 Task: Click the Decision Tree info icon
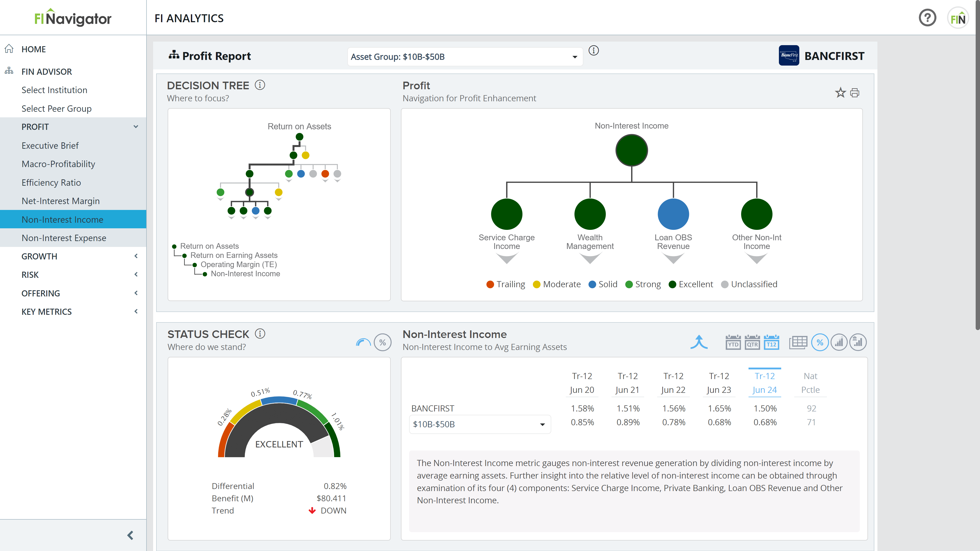260,85
